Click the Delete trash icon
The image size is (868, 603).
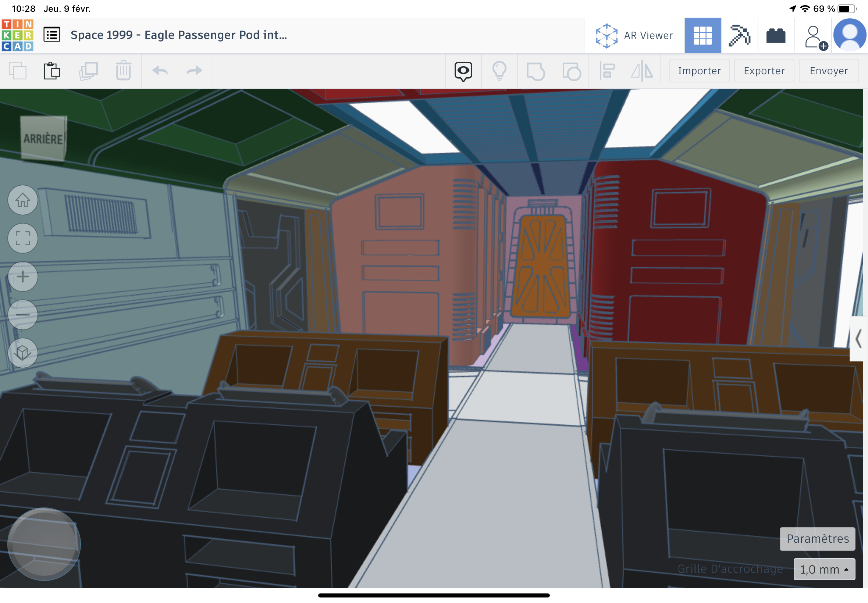point(123,71)
